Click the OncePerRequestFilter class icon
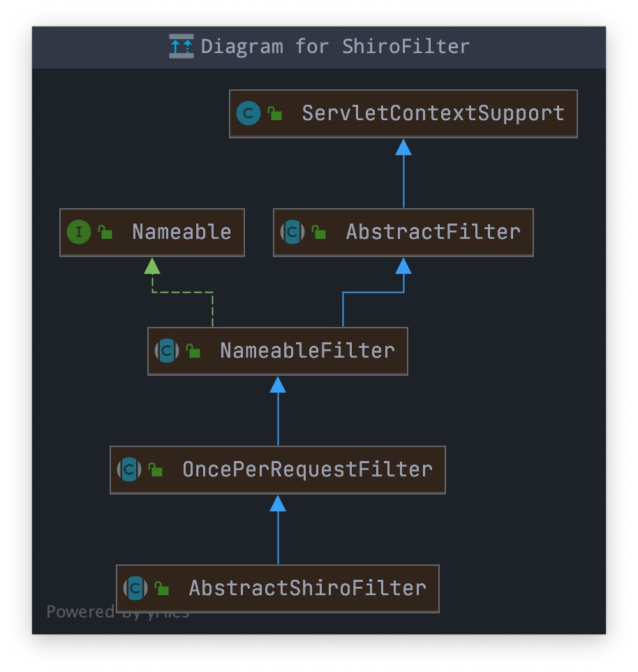638x672 pixels. click(129, 469)
